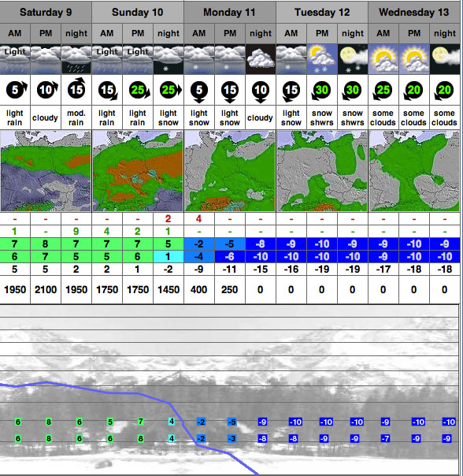Screen dimensions: 463x476
Task: Click the green rainfall value 9 on Saturday night
Action: [x=76, y=232]
